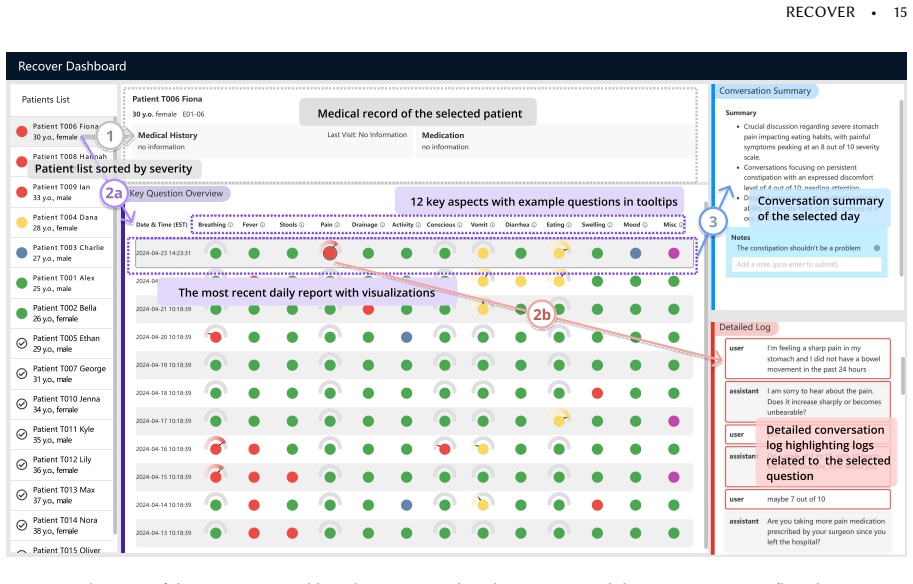The image size is (913, 584).
Task: Click red Swelling dot on 2024-04-18 row
Action: [597, 393]
